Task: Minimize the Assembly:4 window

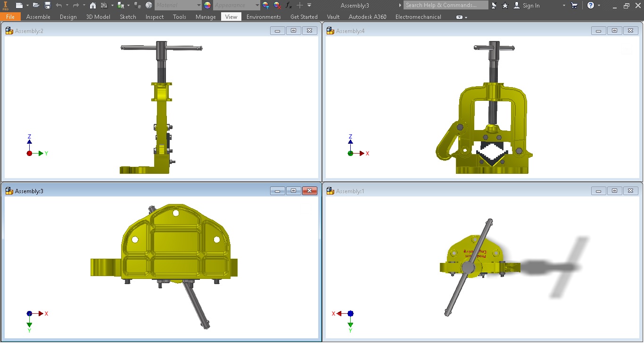Action: (x=598, y=31)
